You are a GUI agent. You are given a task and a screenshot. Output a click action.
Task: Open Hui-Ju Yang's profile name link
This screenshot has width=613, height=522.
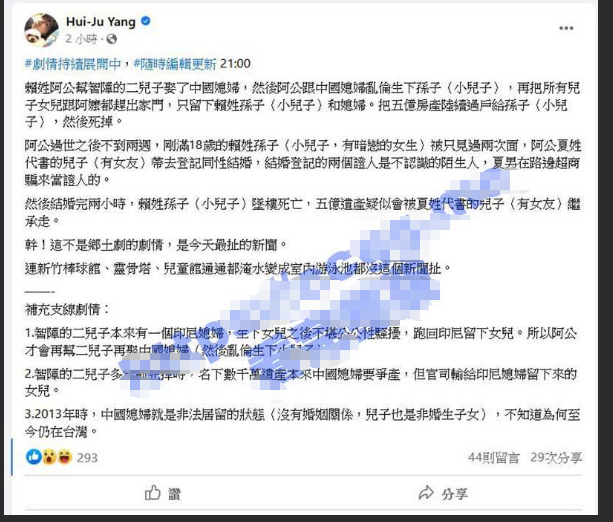(x=101, y=22)
